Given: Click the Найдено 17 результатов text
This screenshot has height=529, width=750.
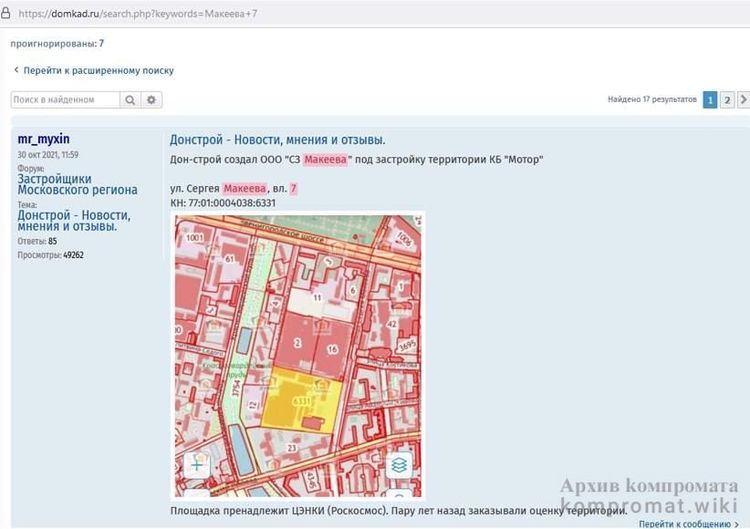Looking at the screenshot, I should [652, 99].
